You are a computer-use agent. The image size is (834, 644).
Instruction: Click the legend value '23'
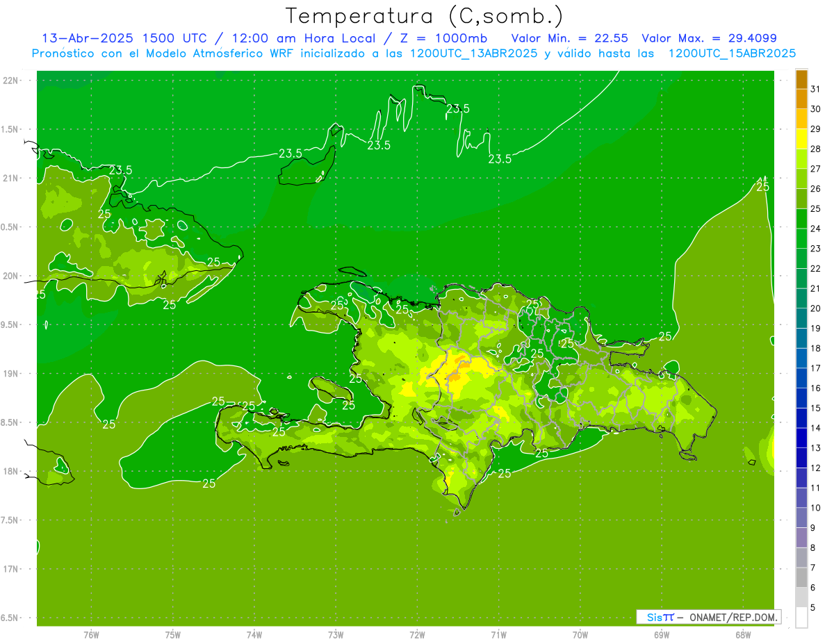click(816, 249)
